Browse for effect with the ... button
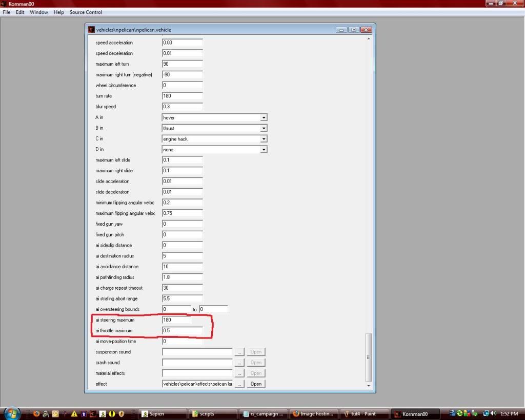Image resolution: width=525 pixels, height=420 pixels. (239, 384)
